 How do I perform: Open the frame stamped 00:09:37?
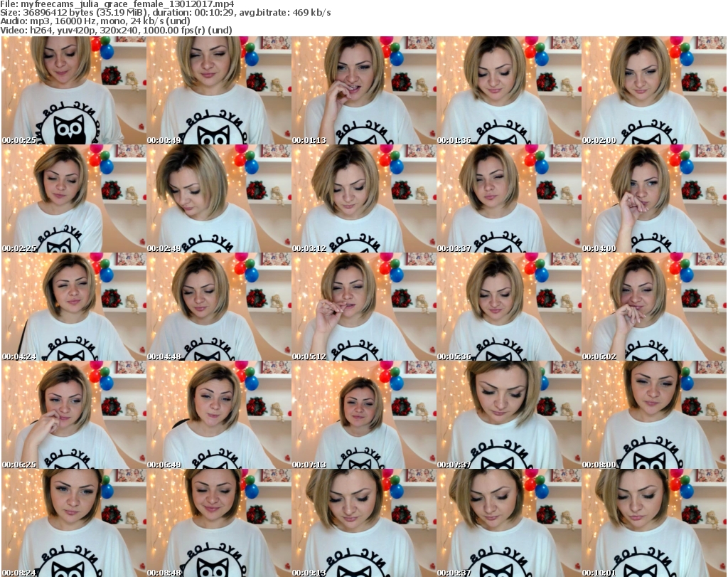coord(509,523)
